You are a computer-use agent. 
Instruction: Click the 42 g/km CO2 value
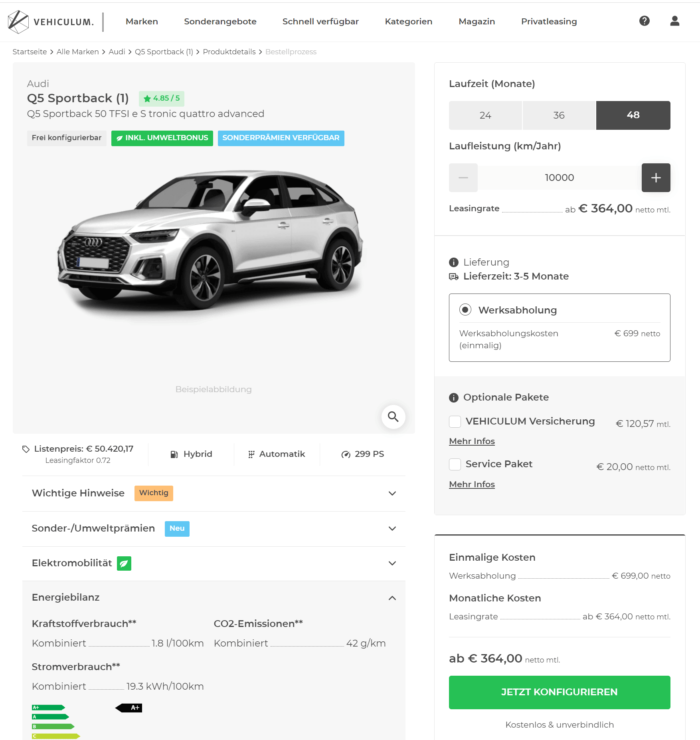pyautogui.click(x=366, y=643)
